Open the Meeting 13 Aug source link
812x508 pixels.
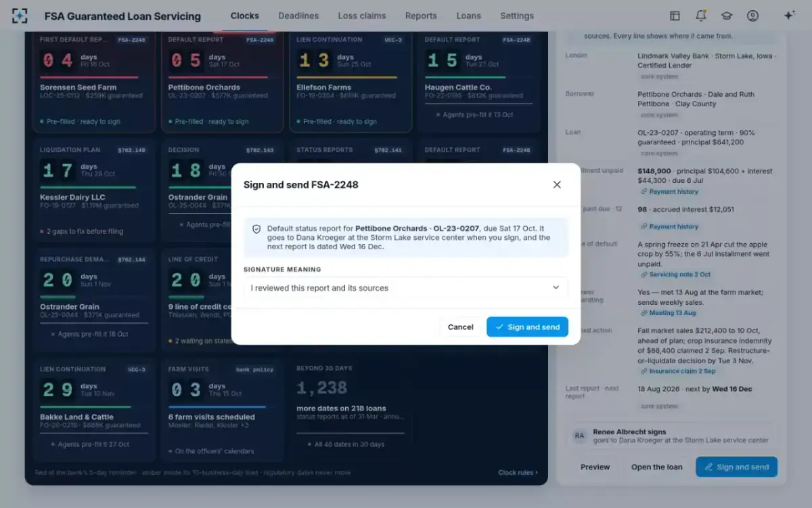click(x=668, y=313)
